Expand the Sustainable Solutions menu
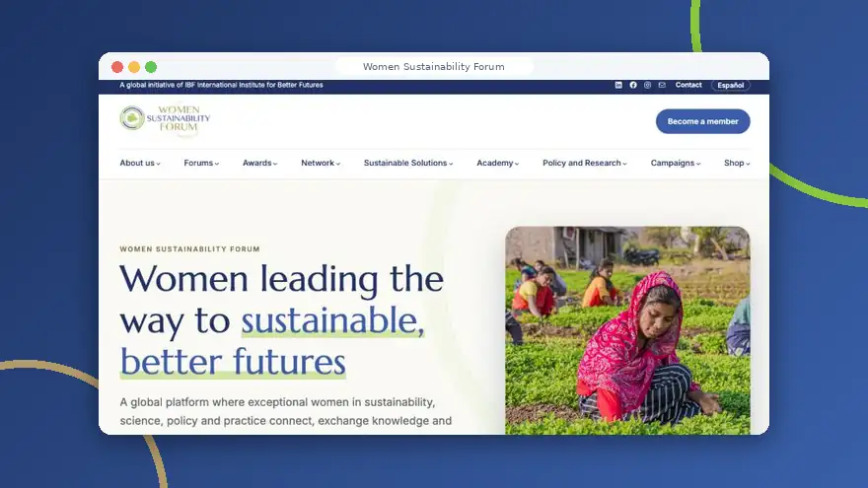Viewport: 868px width, 488px height. (x=408, y=163)
